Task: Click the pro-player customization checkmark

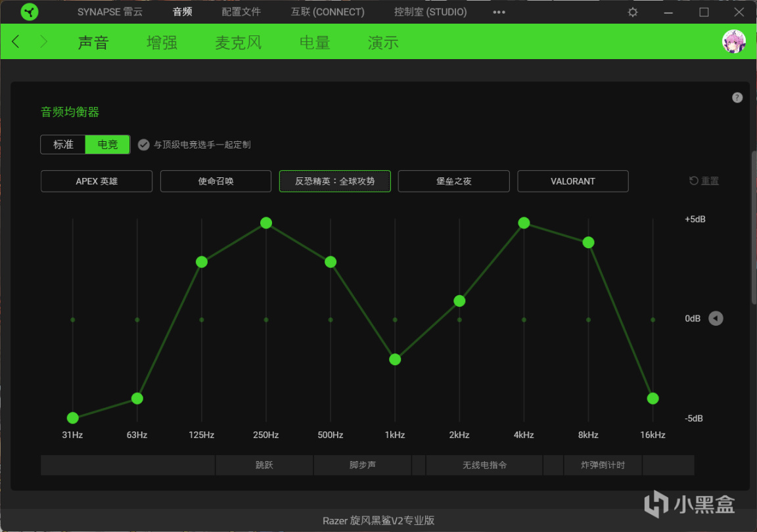Action: (x=143, y=145)
